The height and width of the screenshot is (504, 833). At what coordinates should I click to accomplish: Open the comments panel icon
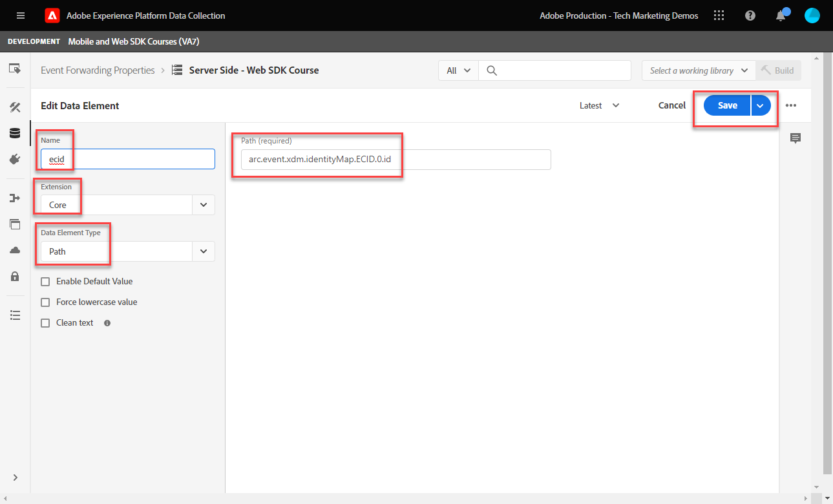pyautogui.click(x=796, y=138)
